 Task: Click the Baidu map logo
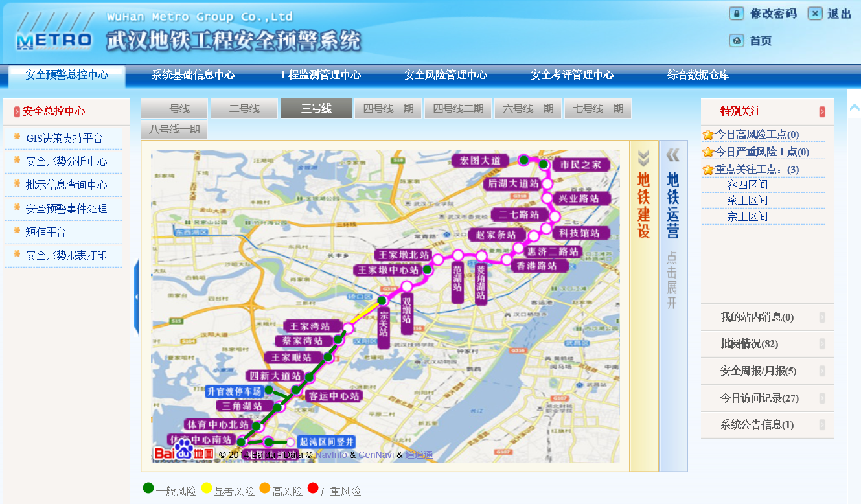click(183, 451)
